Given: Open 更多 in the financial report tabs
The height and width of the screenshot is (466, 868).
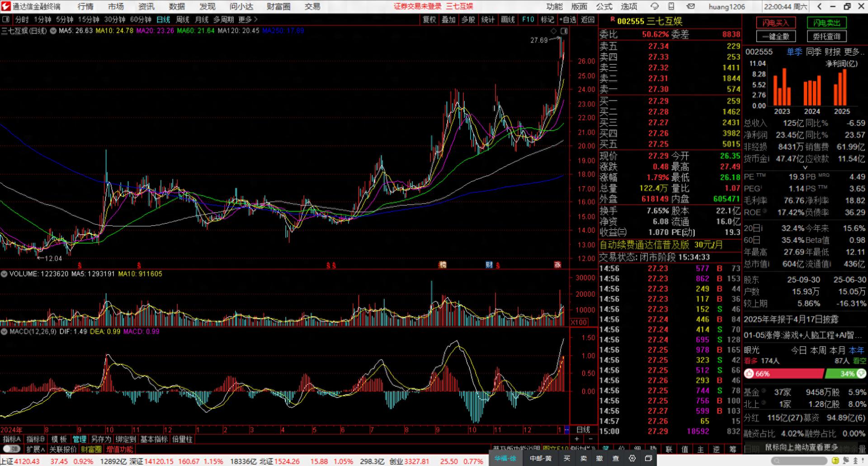Looking at the screenshot, I should (x=854, y=52).
